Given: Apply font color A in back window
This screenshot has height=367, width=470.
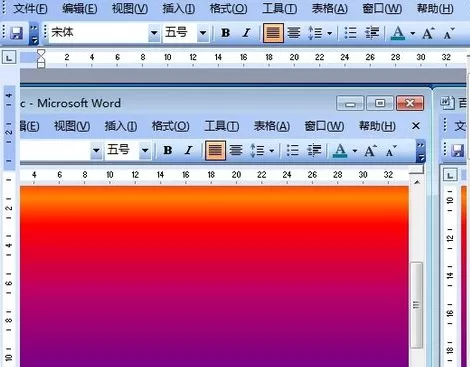Looking at the screenshot, I should (x=398, y=33).
